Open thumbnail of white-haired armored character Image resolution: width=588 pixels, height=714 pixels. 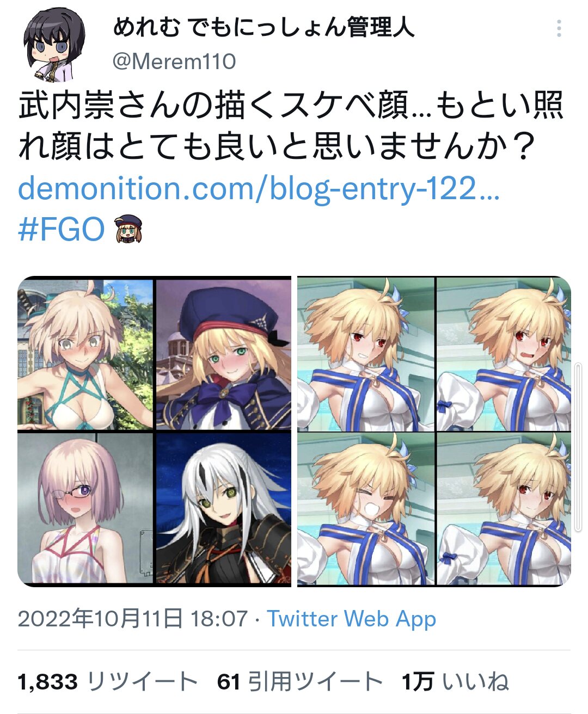pyautogui.click(x=224, y=508)
